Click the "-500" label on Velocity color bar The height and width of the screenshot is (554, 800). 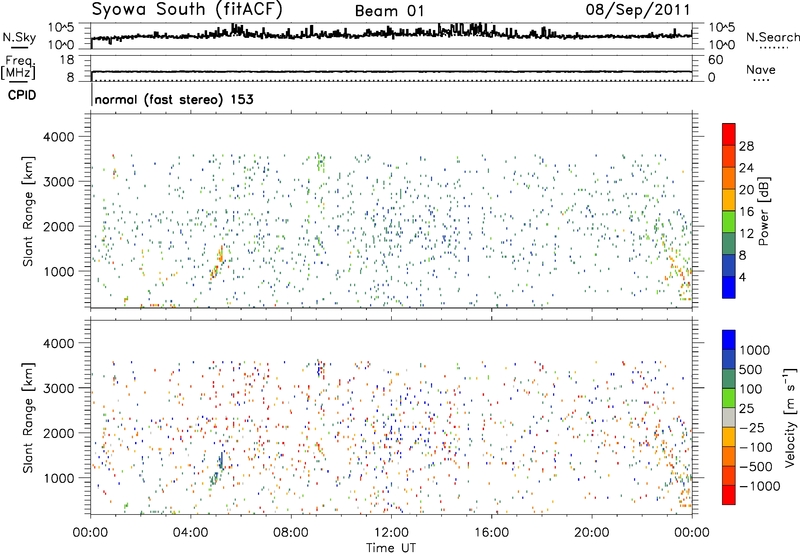[x=756, y=467]
